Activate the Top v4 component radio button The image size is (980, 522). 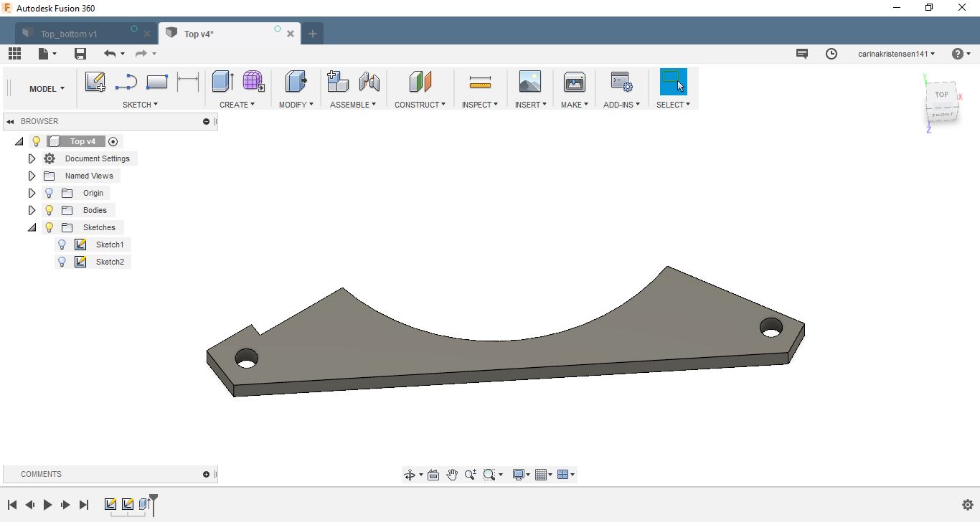(x=113, y=141)
